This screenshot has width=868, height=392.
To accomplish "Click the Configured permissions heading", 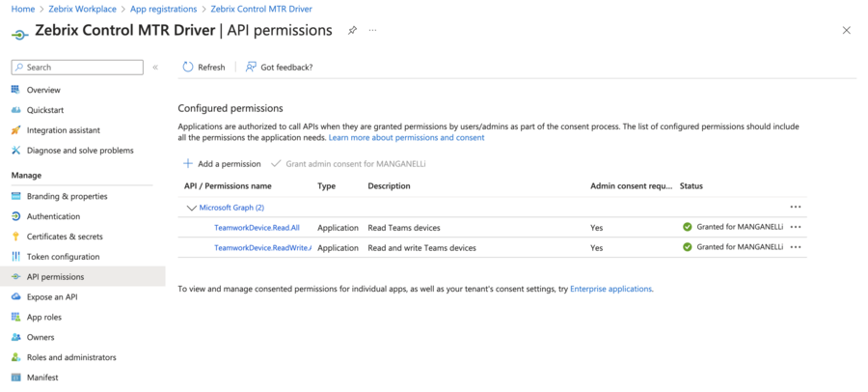I will tap(231, 108).
